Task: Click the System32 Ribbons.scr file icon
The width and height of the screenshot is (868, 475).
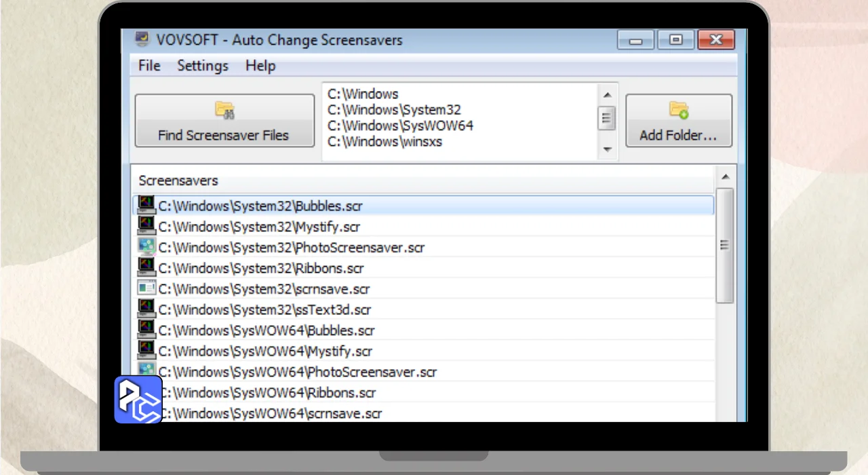Action: (146, 267)
